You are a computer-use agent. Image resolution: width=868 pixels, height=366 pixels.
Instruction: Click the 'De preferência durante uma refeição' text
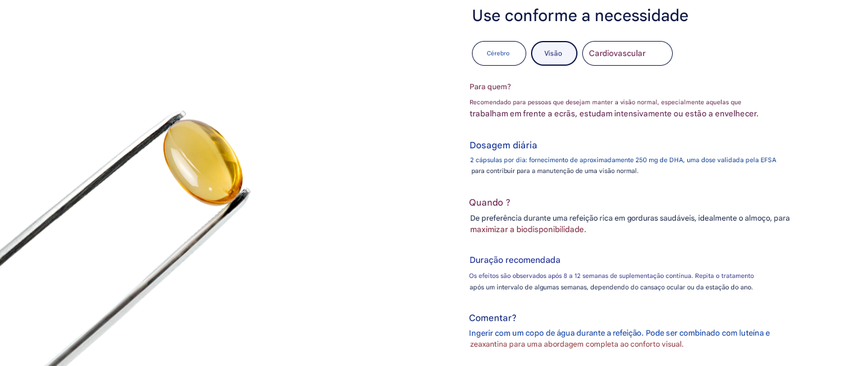tap(629, 218)
